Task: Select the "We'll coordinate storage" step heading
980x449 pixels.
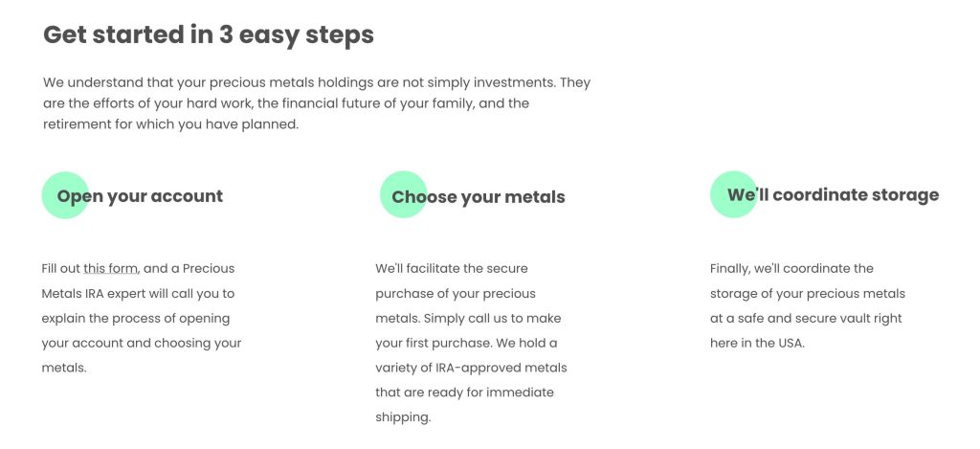Action: [x=833, y=195]
